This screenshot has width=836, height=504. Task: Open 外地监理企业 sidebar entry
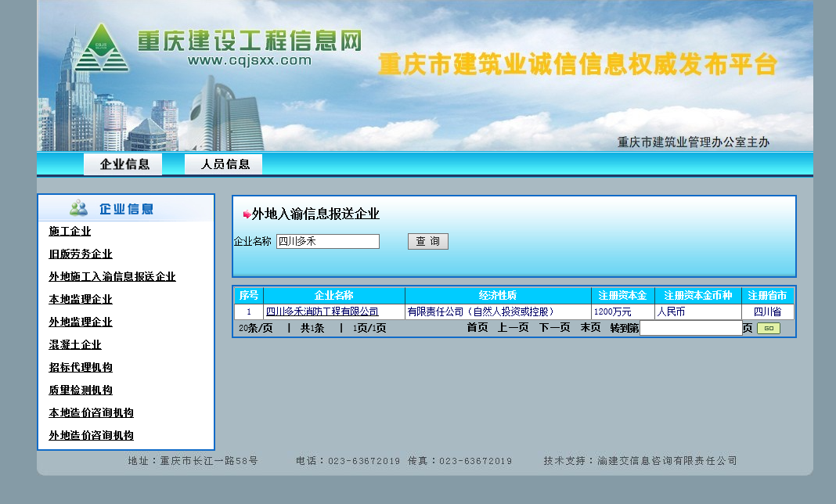(x=81, y=322)
